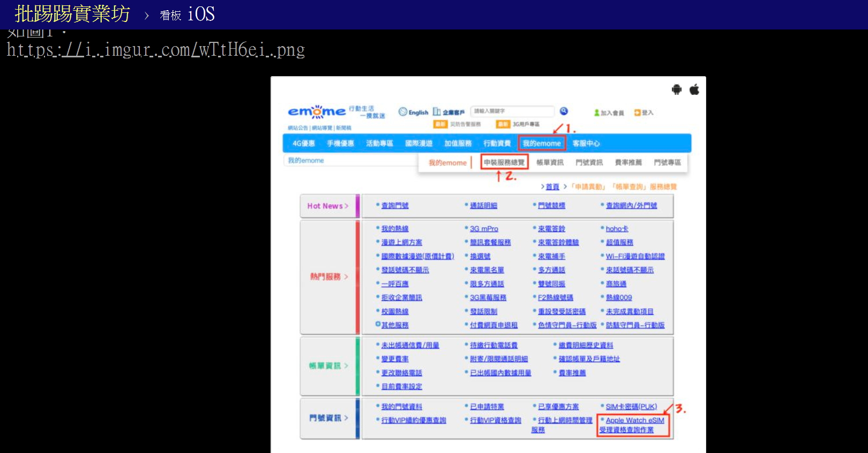Viewport: 868px width, 453px height.
Task: Open the 查詢網內/外門號 link
Action: 631,206
